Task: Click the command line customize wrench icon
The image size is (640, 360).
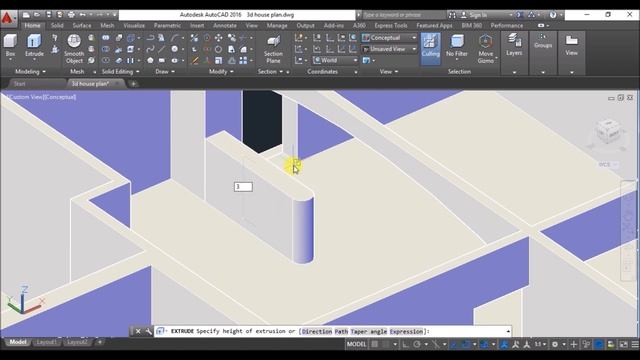Action: pos(148,331)
